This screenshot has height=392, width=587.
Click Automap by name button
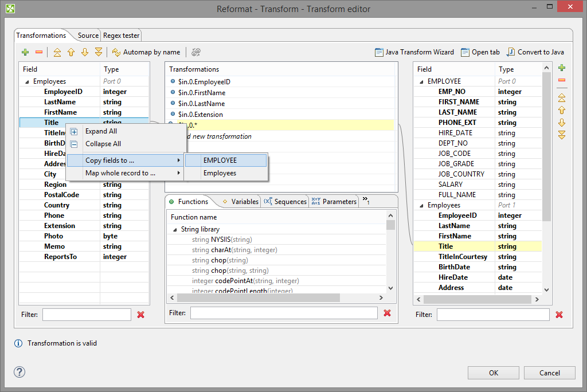pyautogui.click(x=146, y=52)
